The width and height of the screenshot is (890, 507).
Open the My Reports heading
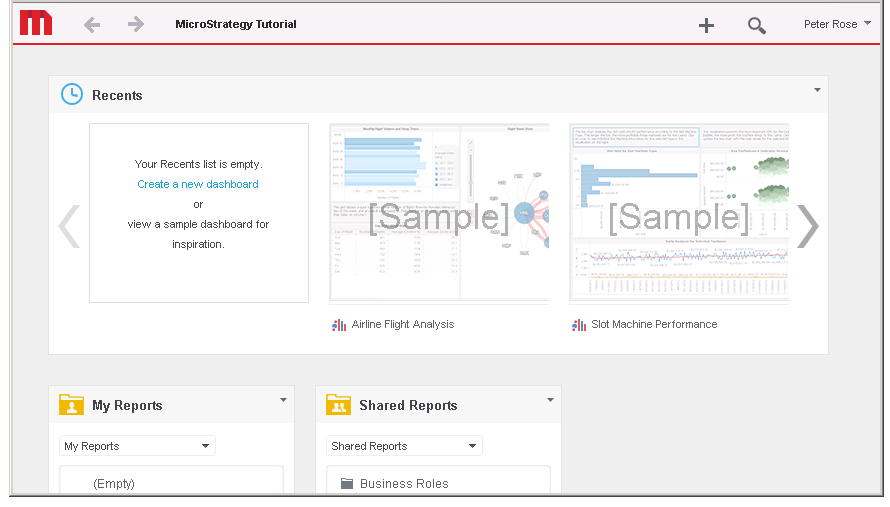click(x=127, y=405)
